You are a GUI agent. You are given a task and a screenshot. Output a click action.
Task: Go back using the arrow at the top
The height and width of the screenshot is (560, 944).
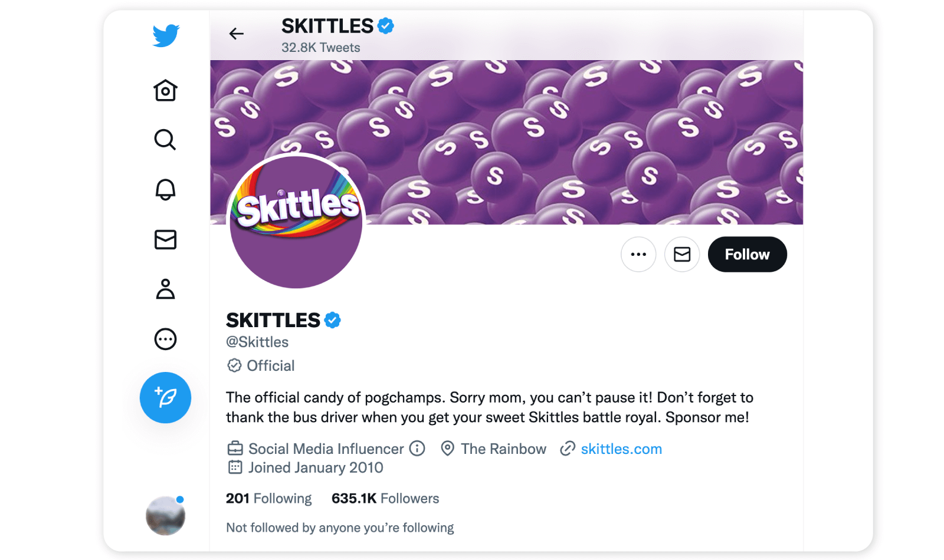coord(237,34)
